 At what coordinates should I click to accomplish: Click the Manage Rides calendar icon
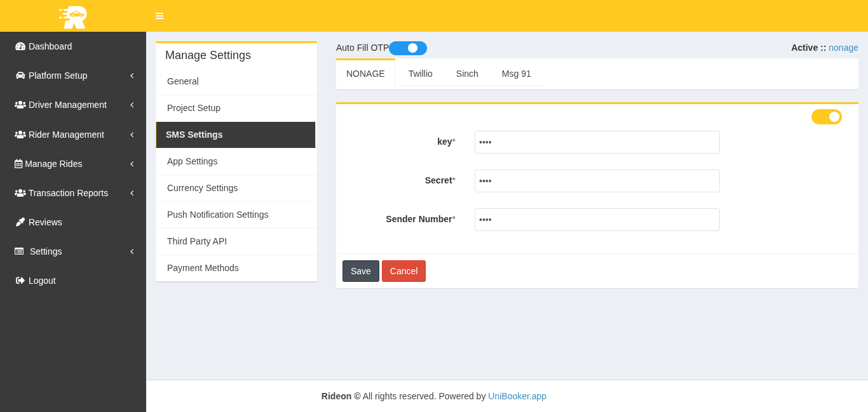point(18,164)
